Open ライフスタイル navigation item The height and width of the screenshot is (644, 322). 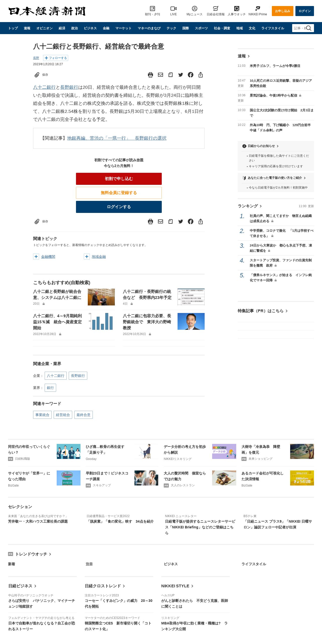click(x=273, y=28)
